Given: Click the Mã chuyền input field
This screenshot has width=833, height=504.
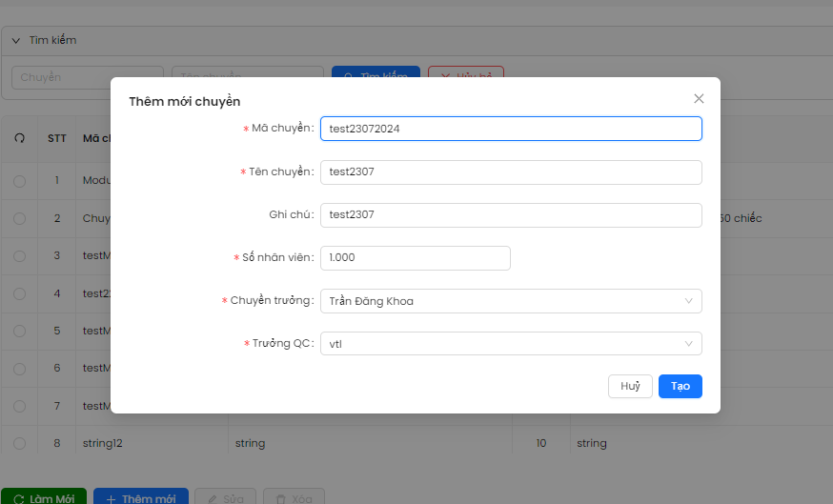Looking at the screenshot, I should pyautogui.click(x=511, y=129).
